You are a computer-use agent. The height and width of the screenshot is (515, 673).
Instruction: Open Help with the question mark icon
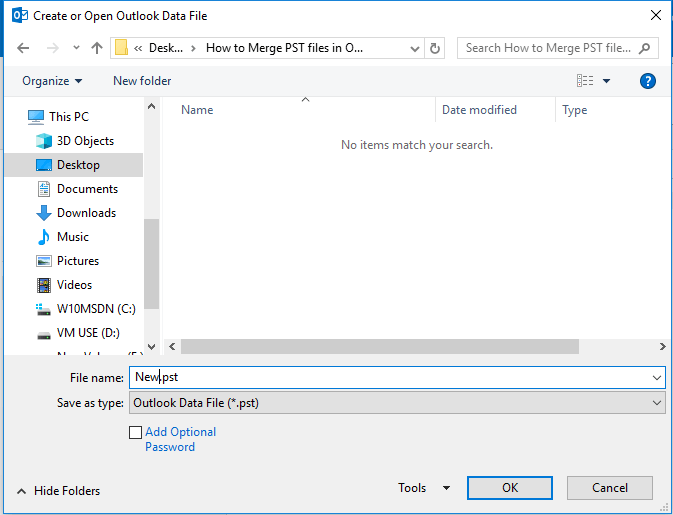click(x=647, y=81)
